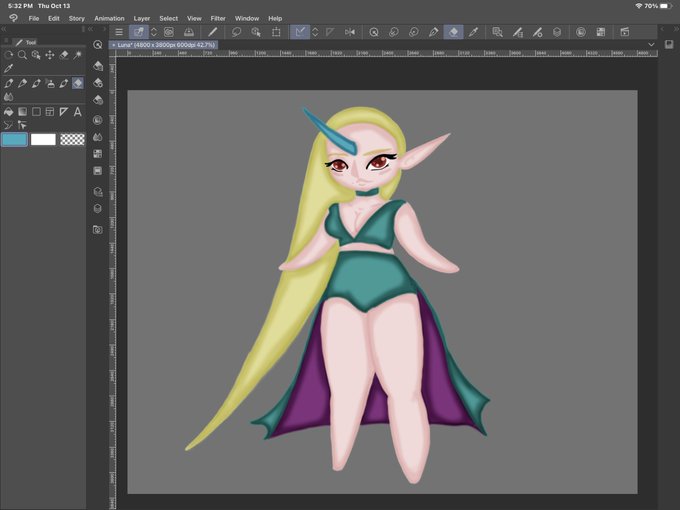Open the Animation menu

point(109,18)
